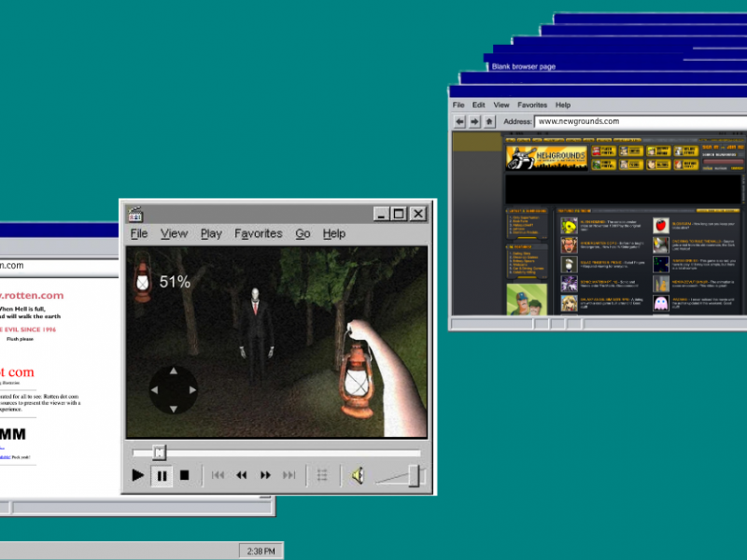
Task: Click the Blank browser page window title bar
Action: point(615,66)
